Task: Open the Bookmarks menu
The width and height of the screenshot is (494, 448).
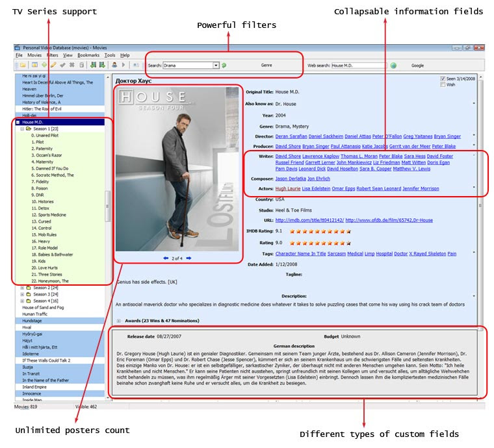Action: 88,55
